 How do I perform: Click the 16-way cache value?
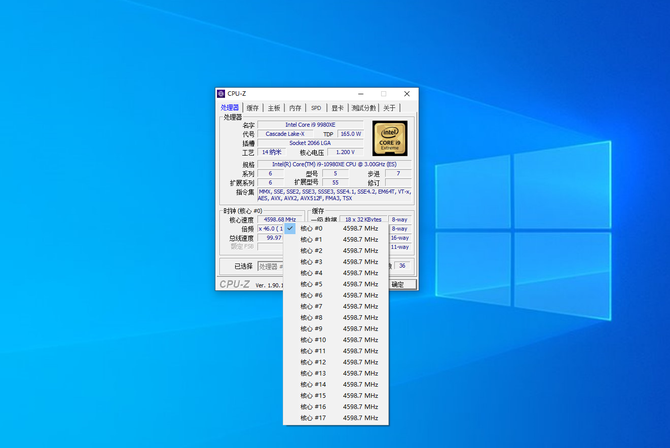coord(400,238)
